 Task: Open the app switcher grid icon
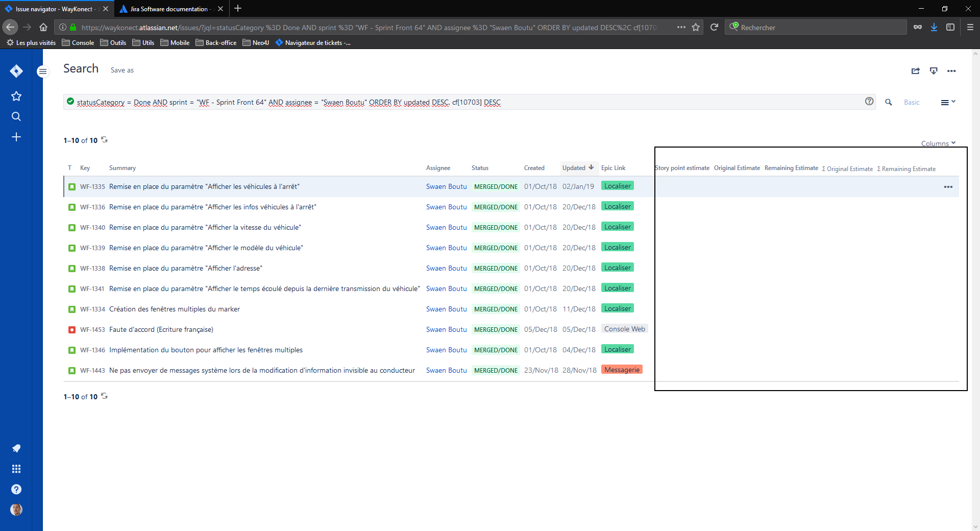click(x=16, y=469)
